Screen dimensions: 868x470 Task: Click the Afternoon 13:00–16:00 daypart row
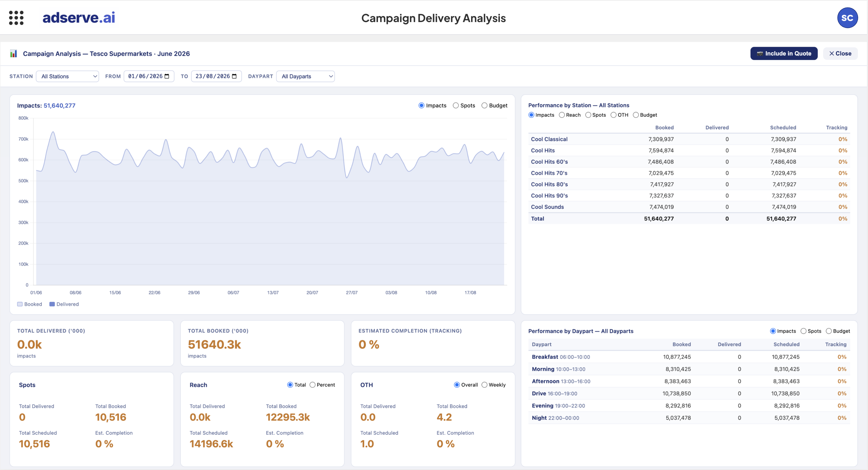(689, 381)
